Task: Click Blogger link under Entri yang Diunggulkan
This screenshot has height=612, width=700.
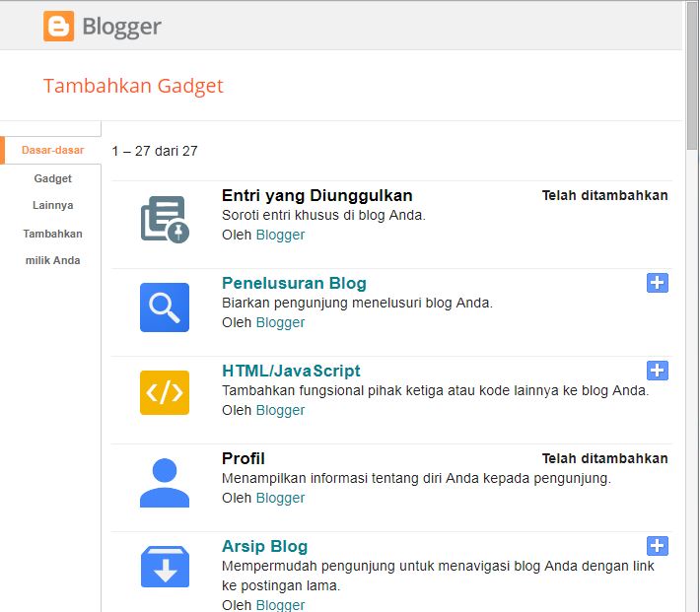Action: pyautogui.click(x=280, y=235)
